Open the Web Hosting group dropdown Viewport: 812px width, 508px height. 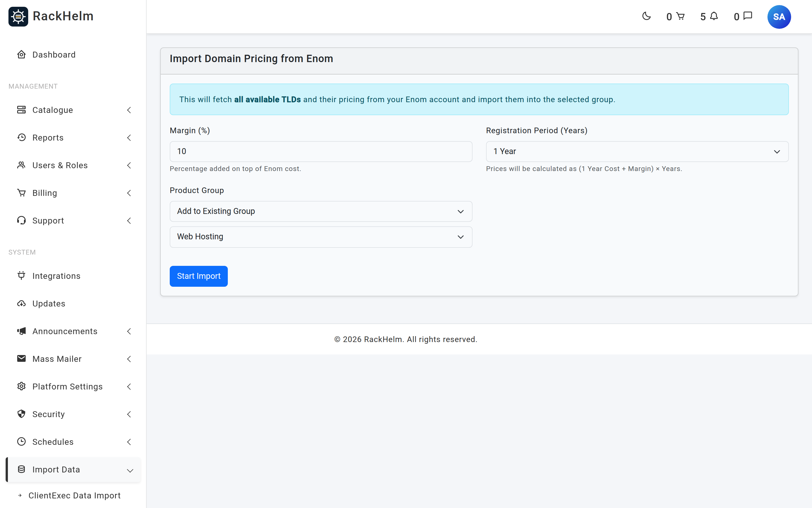(321, 237)
